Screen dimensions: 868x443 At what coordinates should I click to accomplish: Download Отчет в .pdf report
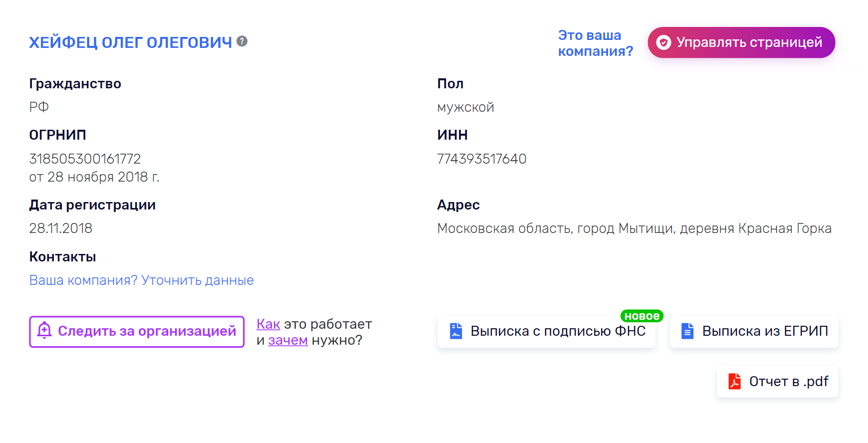777,382
